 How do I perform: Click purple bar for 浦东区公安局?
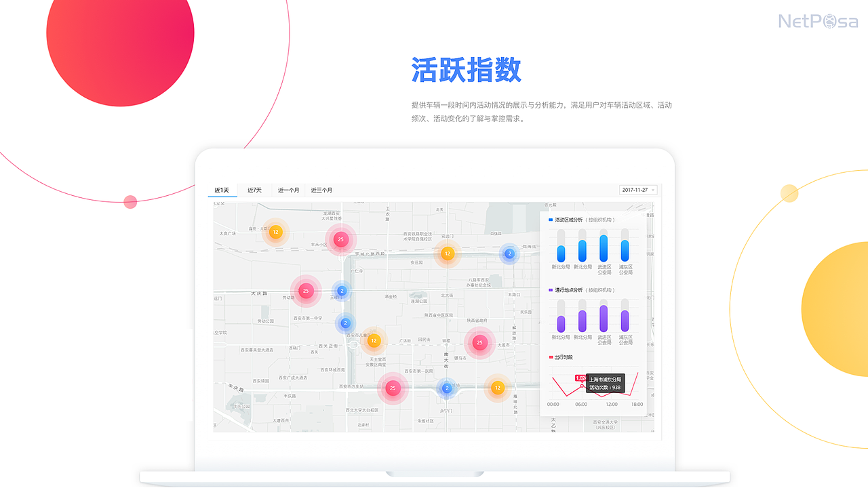tap(625, 321)
